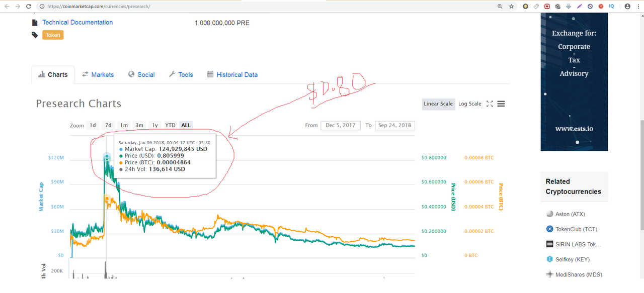The image size is (644, 293).
Task: Set chart zoom to ALL
Action: pyautogui.click(x=186, y=125)
